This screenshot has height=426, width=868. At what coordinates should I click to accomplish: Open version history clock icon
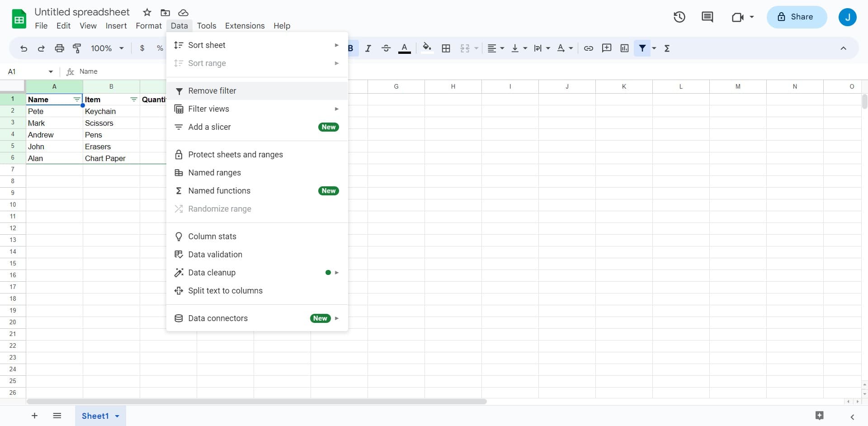pos(679,17)
